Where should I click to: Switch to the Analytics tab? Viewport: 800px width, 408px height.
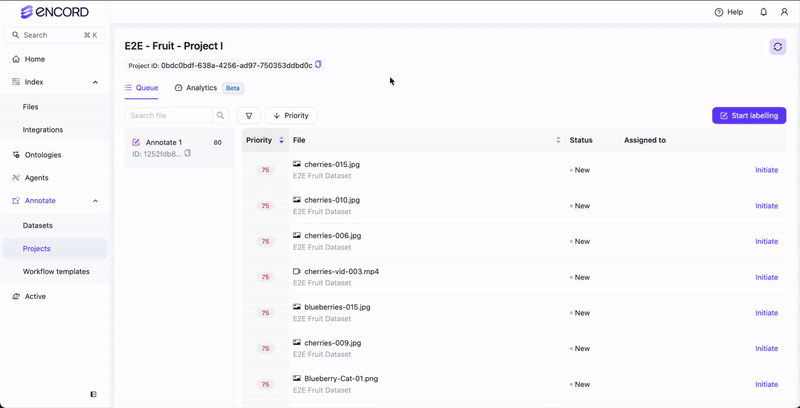point(196,88)
